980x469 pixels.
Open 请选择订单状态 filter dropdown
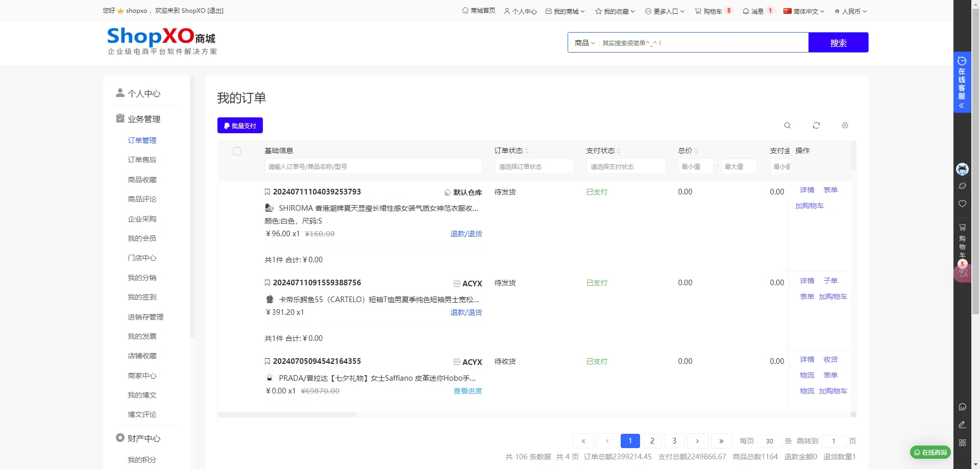[534, 166]
